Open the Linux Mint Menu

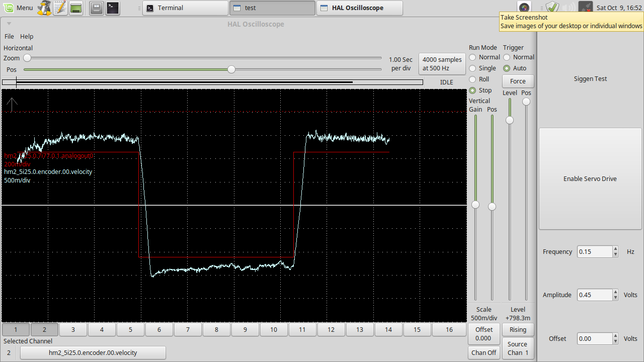coord(18,8)
